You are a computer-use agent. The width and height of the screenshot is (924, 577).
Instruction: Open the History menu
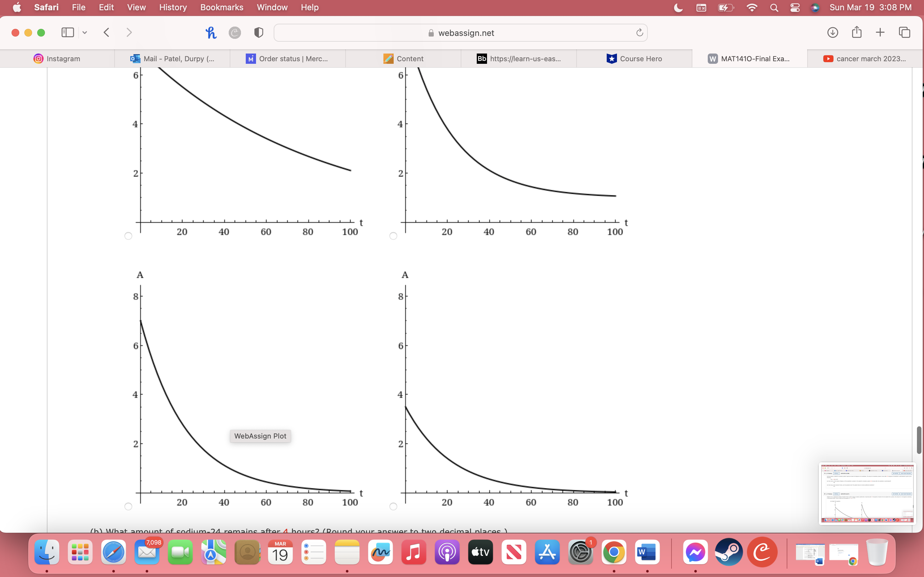point(173,7)
